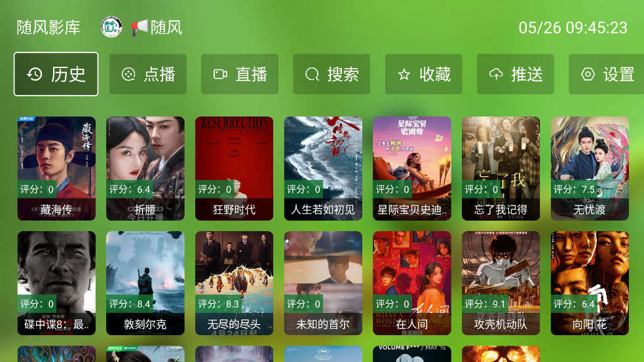Open the 折腰 poster
Viewport: 644px width, 362px height.
pos(145,168)
